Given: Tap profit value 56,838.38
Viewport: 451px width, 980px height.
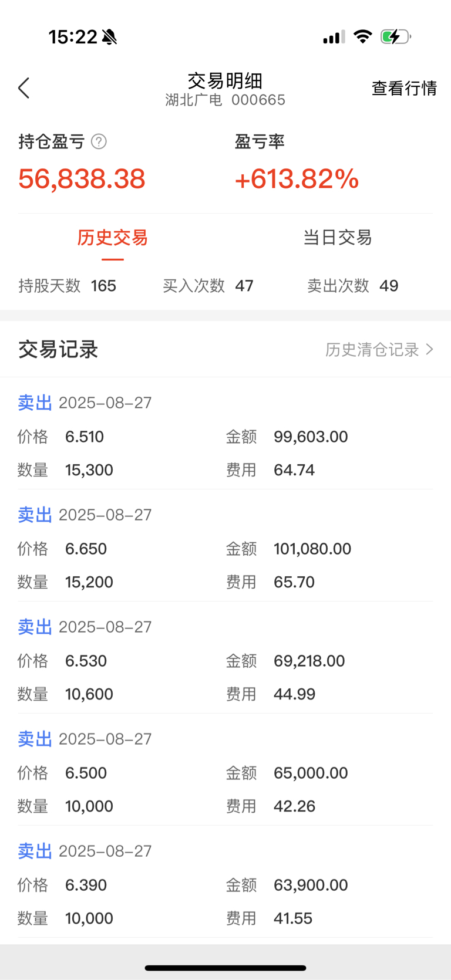Looking at the screenshot, I should (x=82, y=178).
